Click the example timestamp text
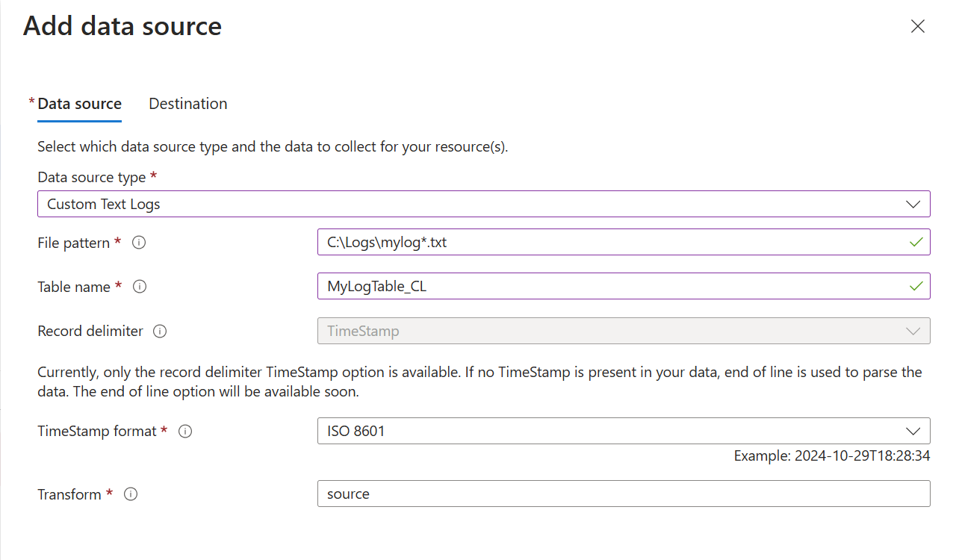This screenshot has height=560, width=956. [831, 455]
